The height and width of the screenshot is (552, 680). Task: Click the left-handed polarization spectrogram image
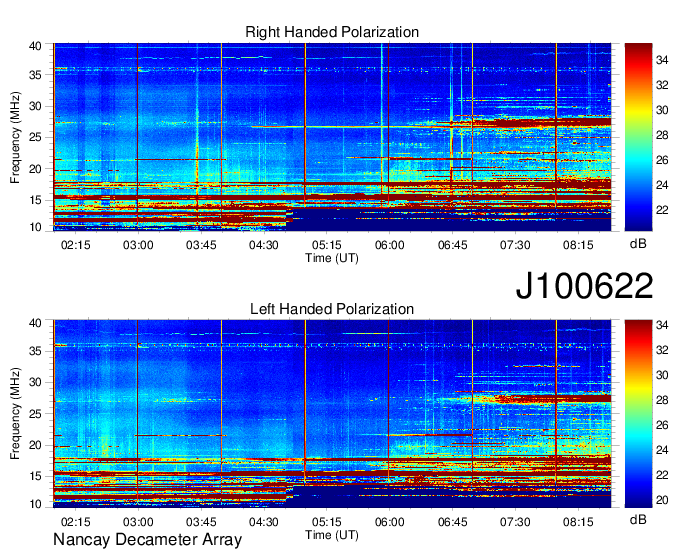click(332, 414)
